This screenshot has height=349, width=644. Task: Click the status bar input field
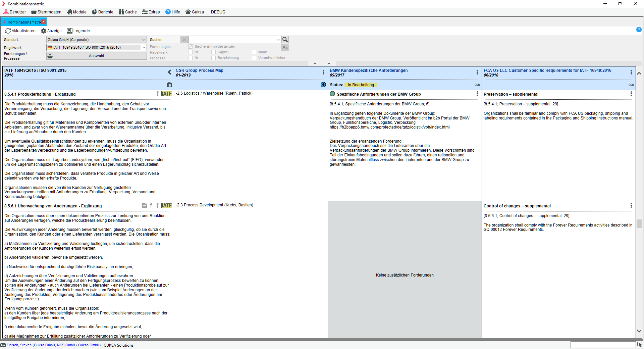tap(603, 345)
